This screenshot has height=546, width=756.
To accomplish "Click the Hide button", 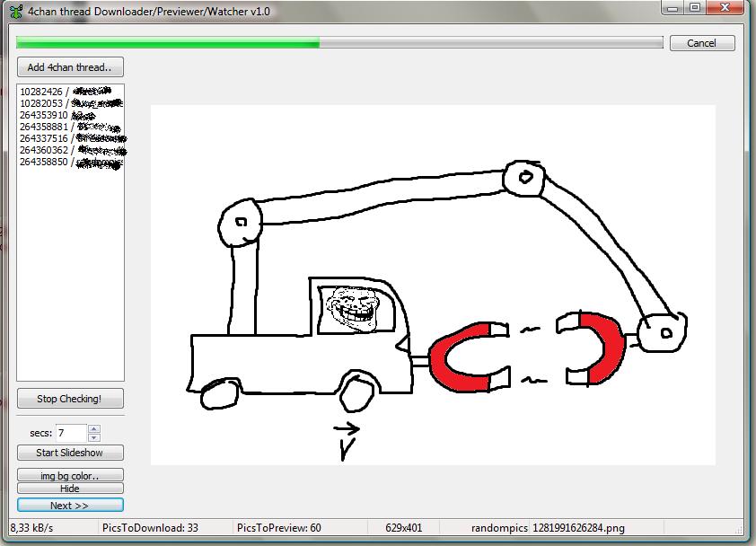I will pos(70,489).
